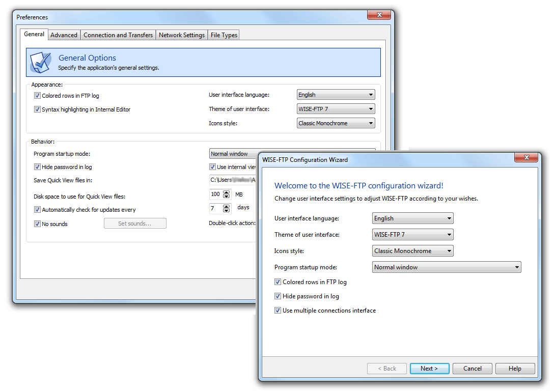This screenshot has width=555, height=392.
Task: Click the wizard welcome heading text
Action: click(x=358, y=185)
